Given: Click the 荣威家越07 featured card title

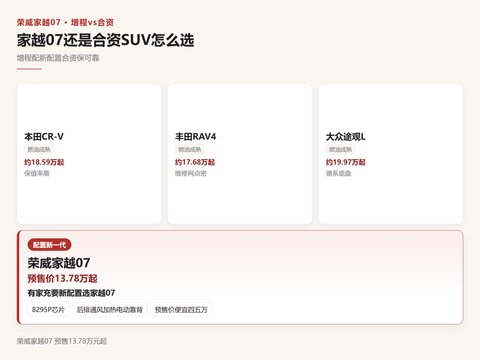Looking at the screenshot, I should coord(59,263).
